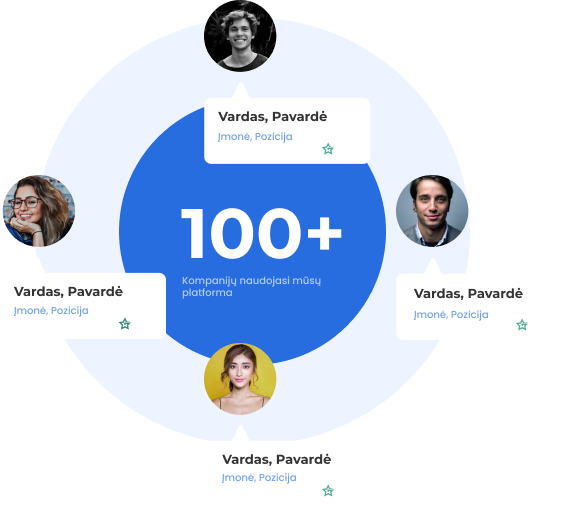Viewport: 563px width, 507px height.
Task: Open 'Įmonė, Pozicija' link in the top card
Action: (x=255, y=137)
